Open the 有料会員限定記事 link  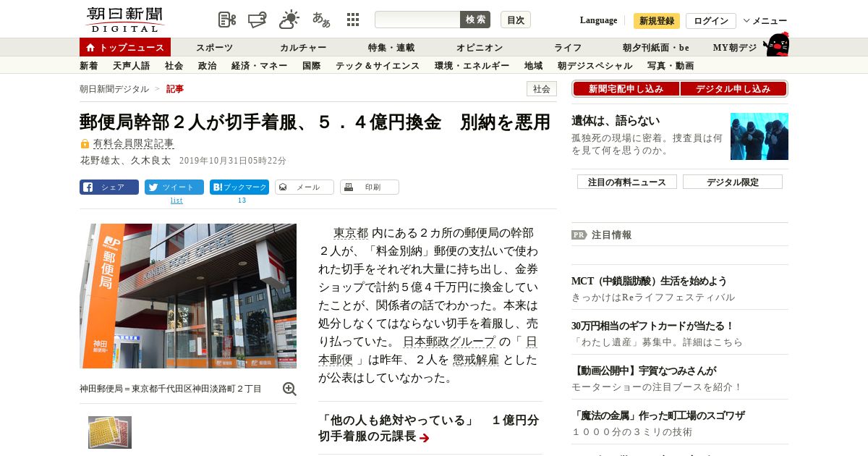pos(133,143)
